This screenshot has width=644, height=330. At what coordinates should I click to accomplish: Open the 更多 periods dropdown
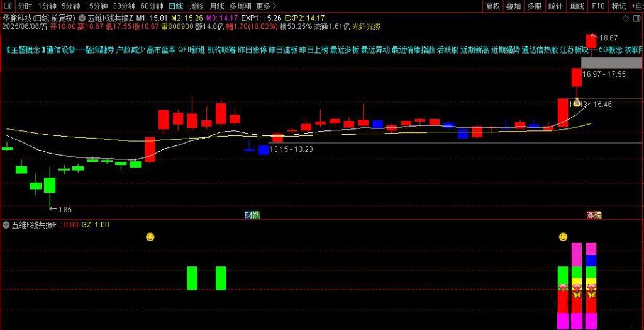pyautogui.click(x=267, y=6)
